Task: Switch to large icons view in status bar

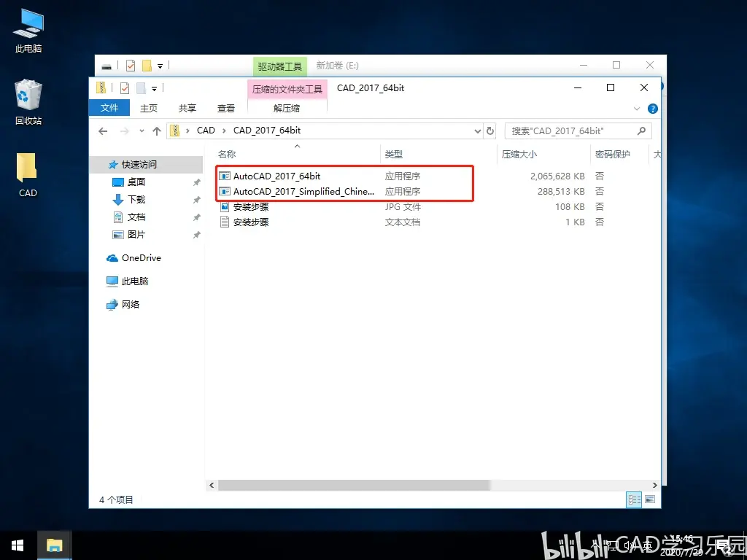Action: (x=650, y=499)
